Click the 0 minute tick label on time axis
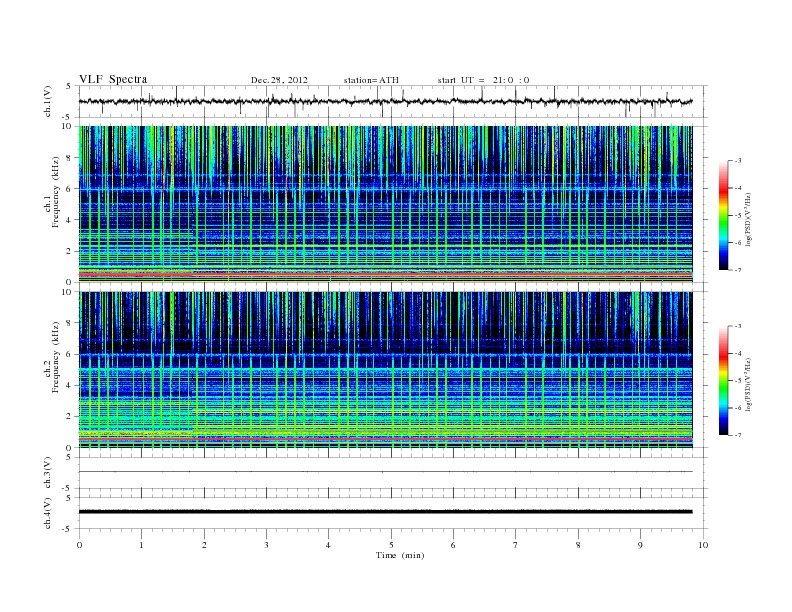 pos(79,545)
